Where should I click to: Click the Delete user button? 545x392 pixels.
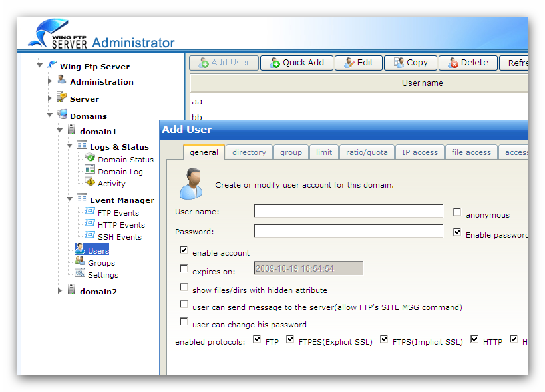[468, 63]
